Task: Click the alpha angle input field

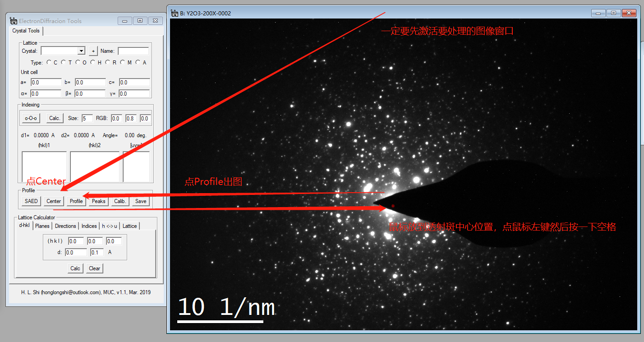Action: tap(46, 94)
